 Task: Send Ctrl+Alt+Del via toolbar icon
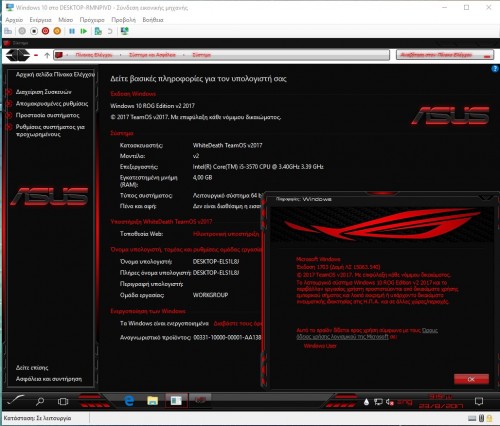point(8,31)
